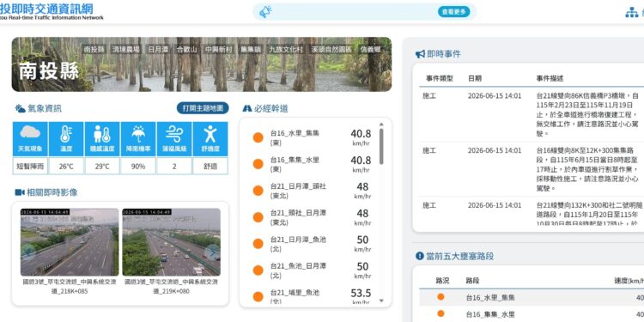Click the megaphone icon beside 即時事件

[420, 54]
